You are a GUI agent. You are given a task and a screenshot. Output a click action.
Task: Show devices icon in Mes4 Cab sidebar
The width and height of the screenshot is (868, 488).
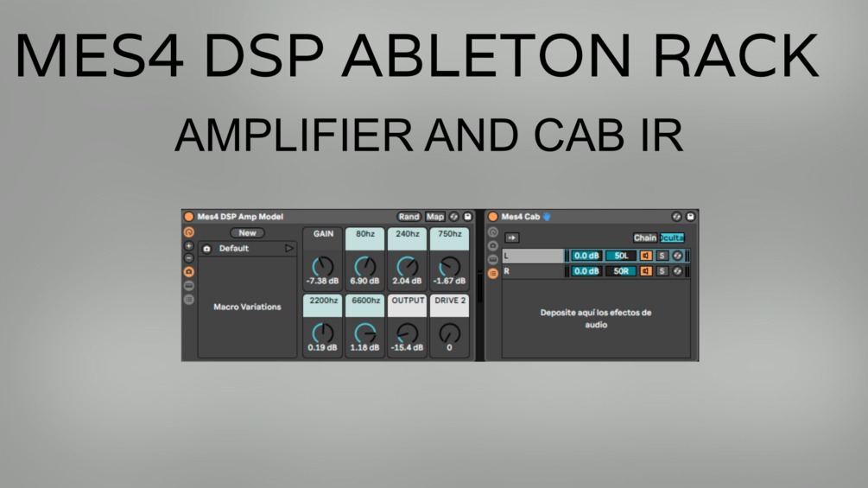pyautogui.click(x=492, y=259)
